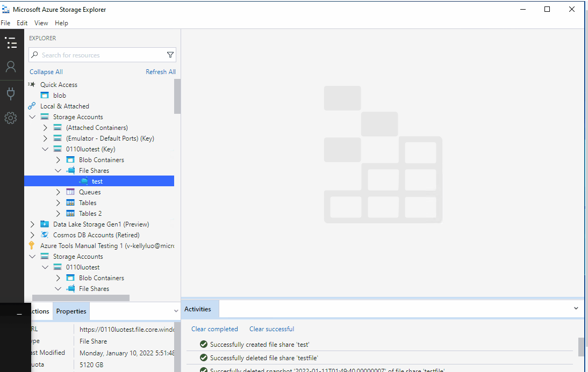Switch to the Activities tab
Image resolution: width=588 pixels, height=372 pixels.
pyautogui.click(x=199, y=309)
